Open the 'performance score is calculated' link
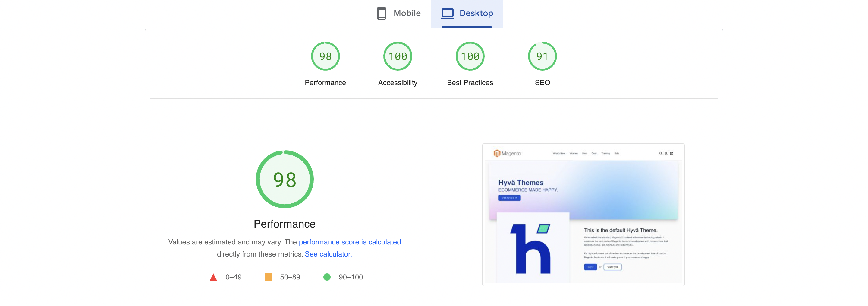The height and width of the screenshot is (306, 868). pyautogui.click(x=349, y=242)
